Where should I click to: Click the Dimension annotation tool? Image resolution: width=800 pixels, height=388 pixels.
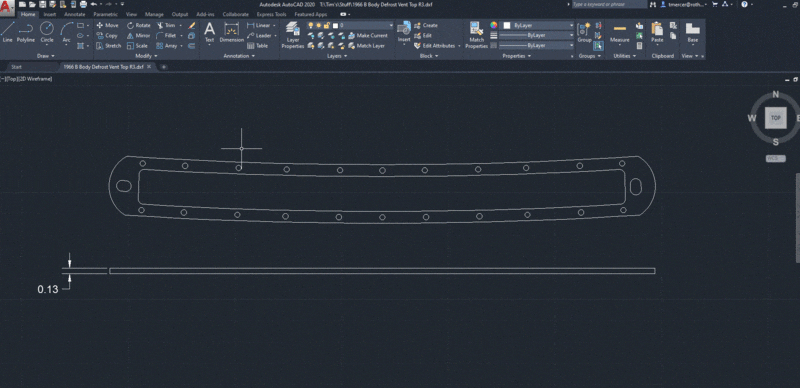tap(232, 33)
